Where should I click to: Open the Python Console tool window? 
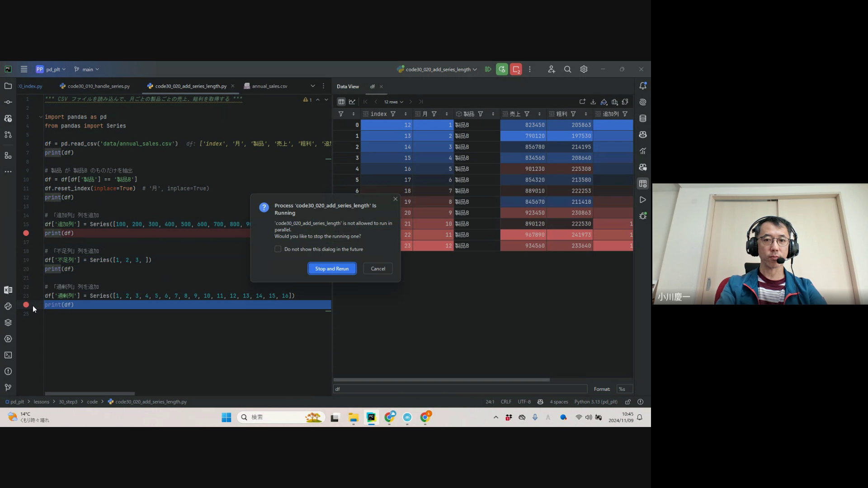(8, 306)
